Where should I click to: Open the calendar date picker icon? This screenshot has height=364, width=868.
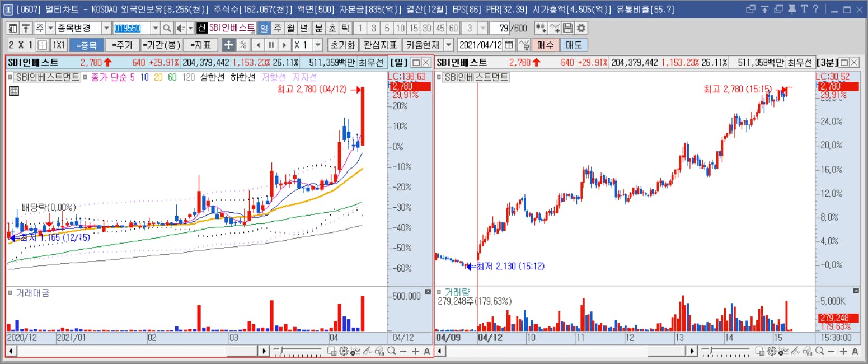click(509, 45)
